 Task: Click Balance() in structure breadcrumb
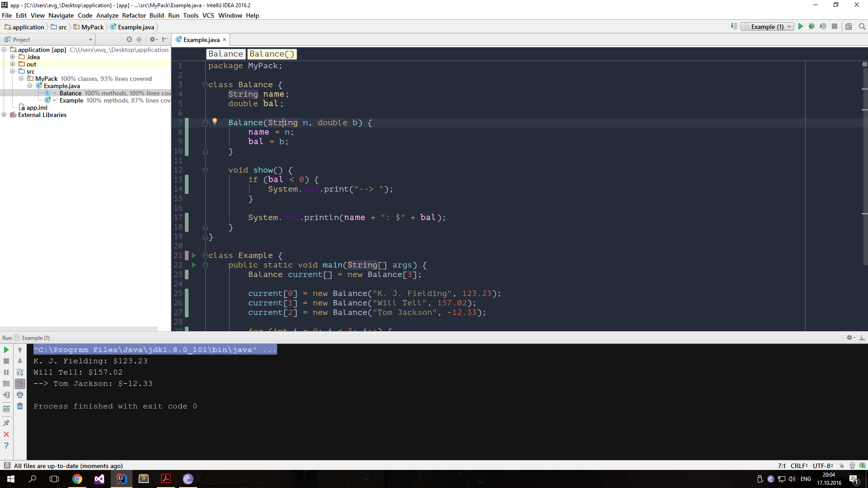[272, 54]
